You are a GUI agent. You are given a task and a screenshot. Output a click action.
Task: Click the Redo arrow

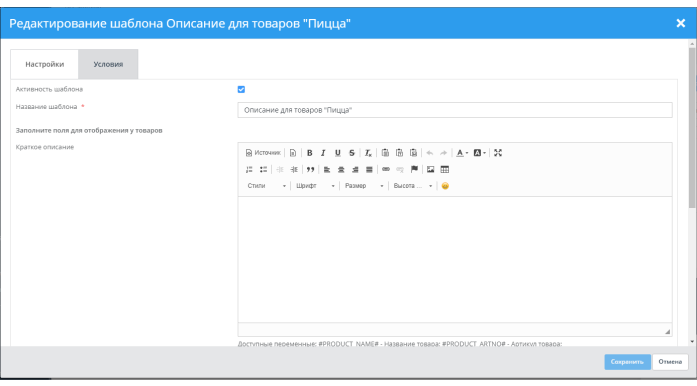[x=443, y=153]
